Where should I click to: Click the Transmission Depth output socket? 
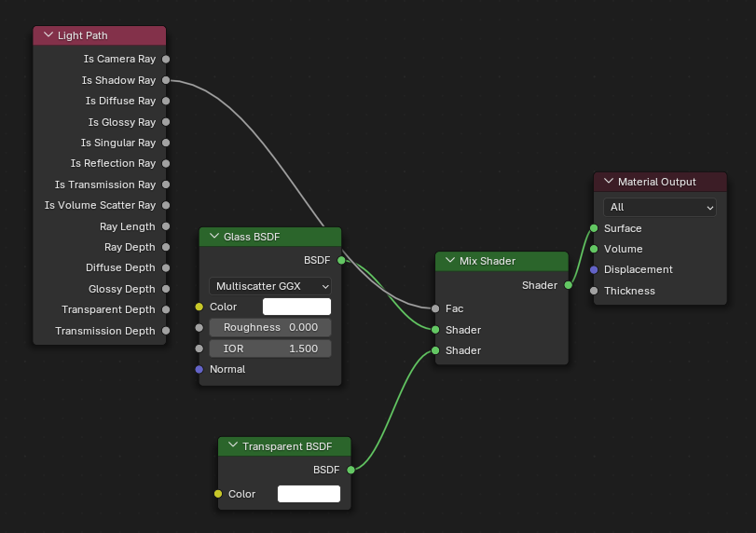pyautogui.click(x=166, y=331)
